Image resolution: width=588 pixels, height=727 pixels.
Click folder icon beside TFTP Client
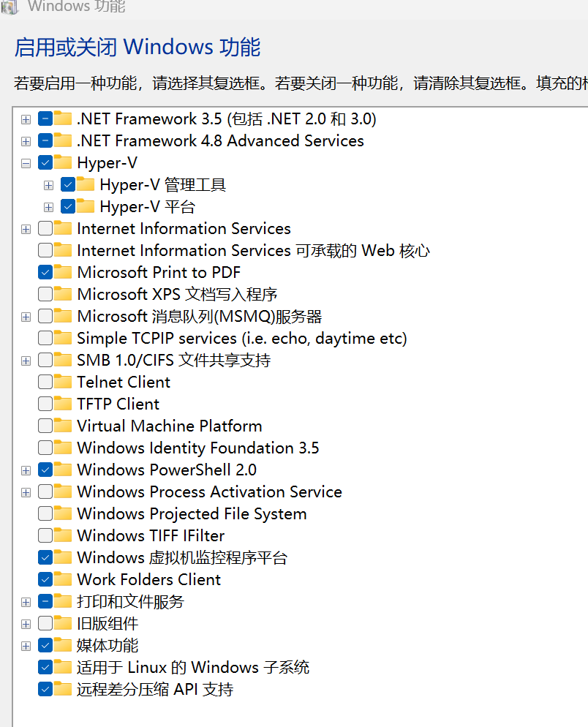pyautogui.click(x=63, y=404)
